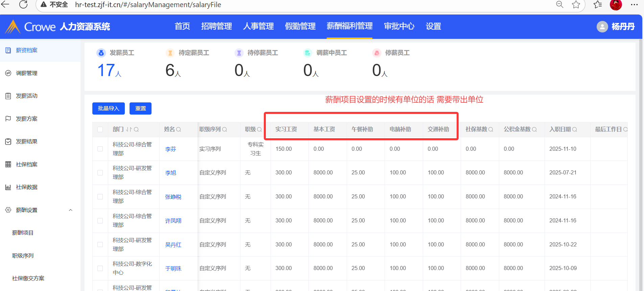Click search icon next to 社保基数 header
The width and height of the screenshot is (644, 291).
(491, 129)
